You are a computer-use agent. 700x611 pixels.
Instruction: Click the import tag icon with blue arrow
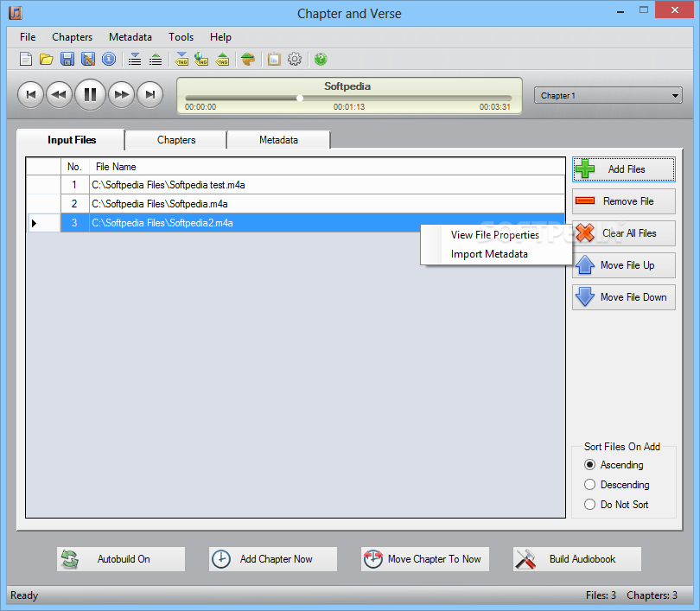point(181,59)
